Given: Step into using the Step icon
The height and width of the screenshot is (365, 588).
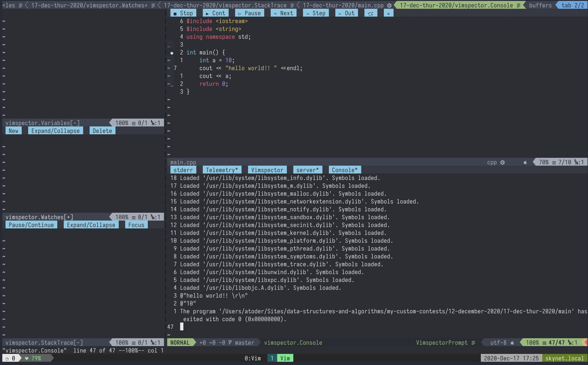Looking at the screenshot, I should (x=316, y=13).
